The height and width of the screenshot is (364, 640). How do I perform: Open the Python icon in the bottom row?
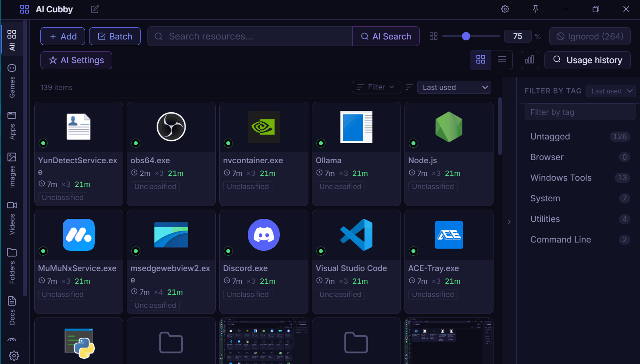pyautogui.click(x=79, y=343)
